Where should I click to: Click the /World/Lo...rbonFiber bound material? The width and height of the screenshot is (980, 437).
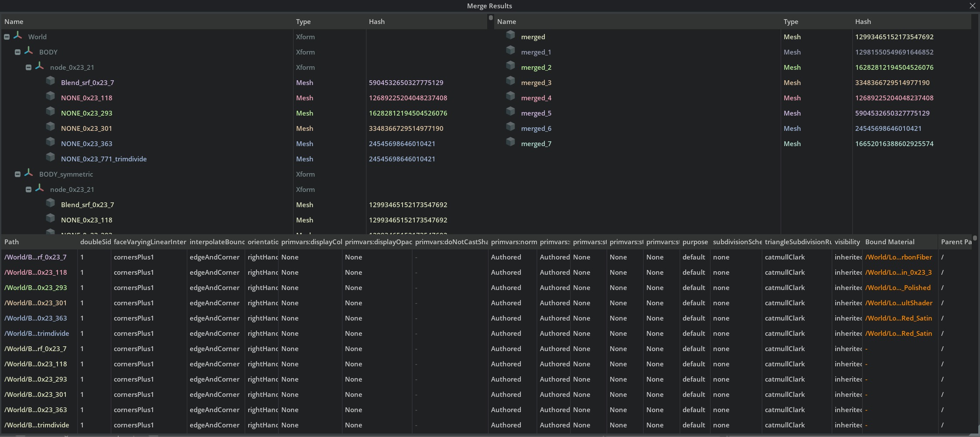point(898,257)
